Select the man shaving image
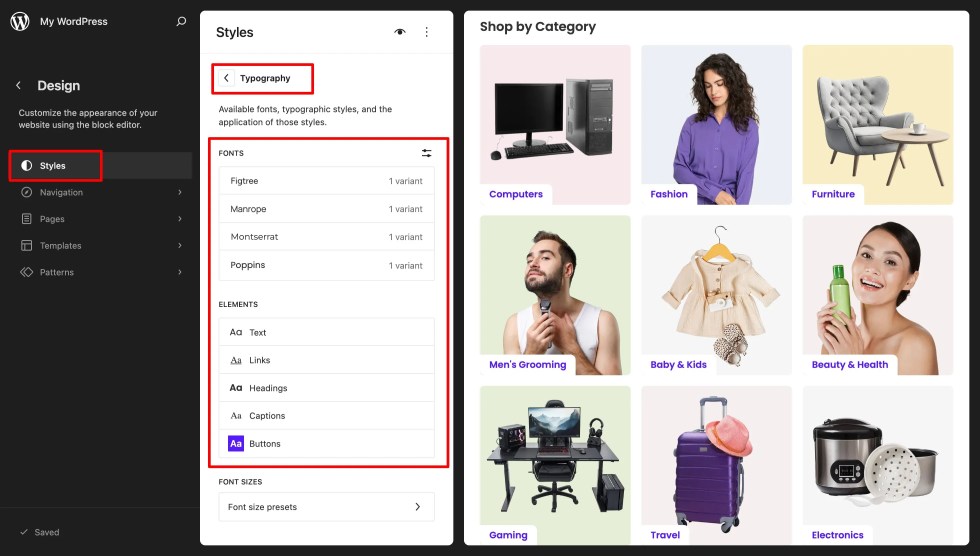This screenshot has width=980, height=556. pos(555,295)
